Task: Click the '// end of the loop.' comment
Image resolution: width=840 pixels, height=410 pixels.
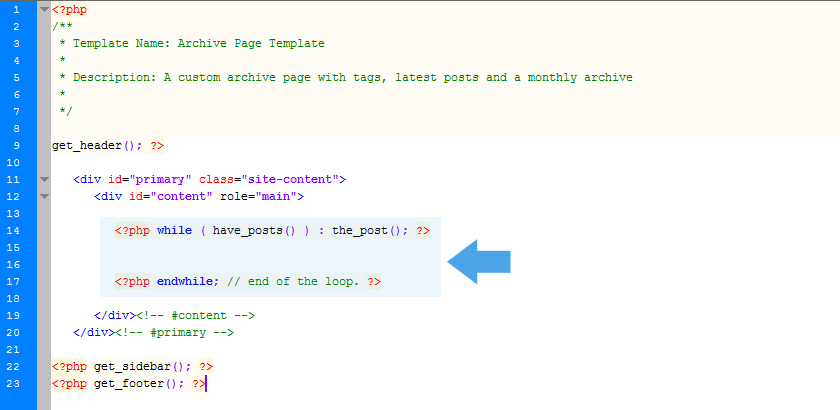Action: click(x=292, y=281)
